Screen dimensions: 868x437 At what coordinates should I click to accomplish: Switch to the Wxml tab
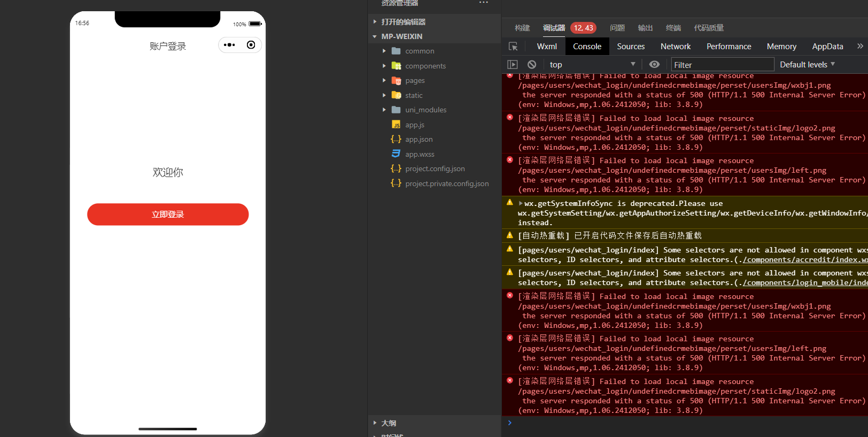[547, 47]
